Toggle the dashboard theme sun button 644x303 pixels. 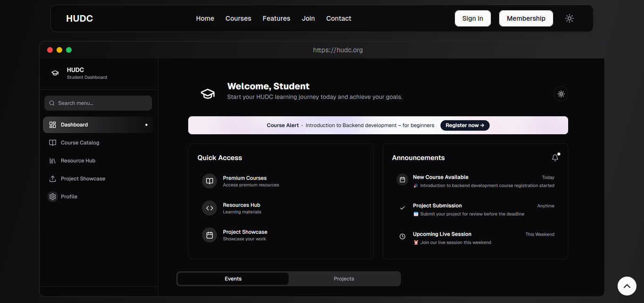point(561,94)
